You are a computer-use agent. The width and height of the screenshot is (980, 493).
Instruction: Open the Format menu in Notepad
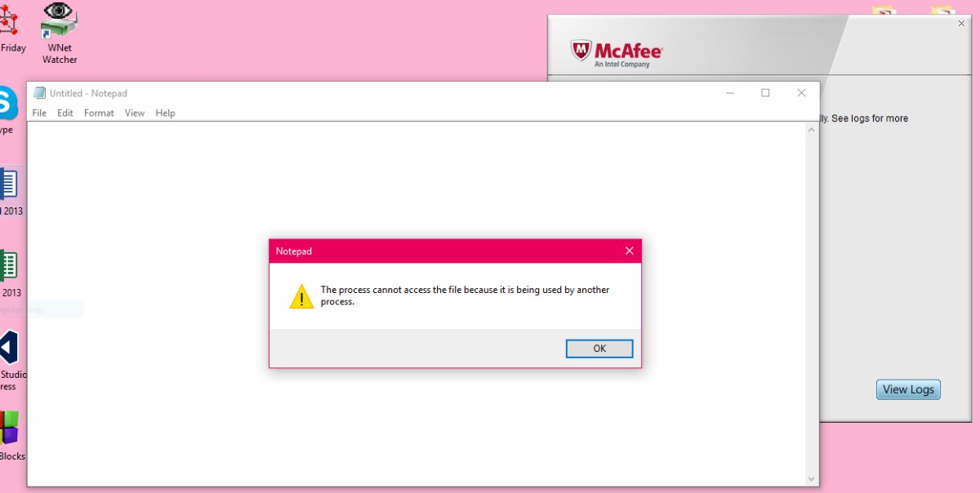click(99, 113)
